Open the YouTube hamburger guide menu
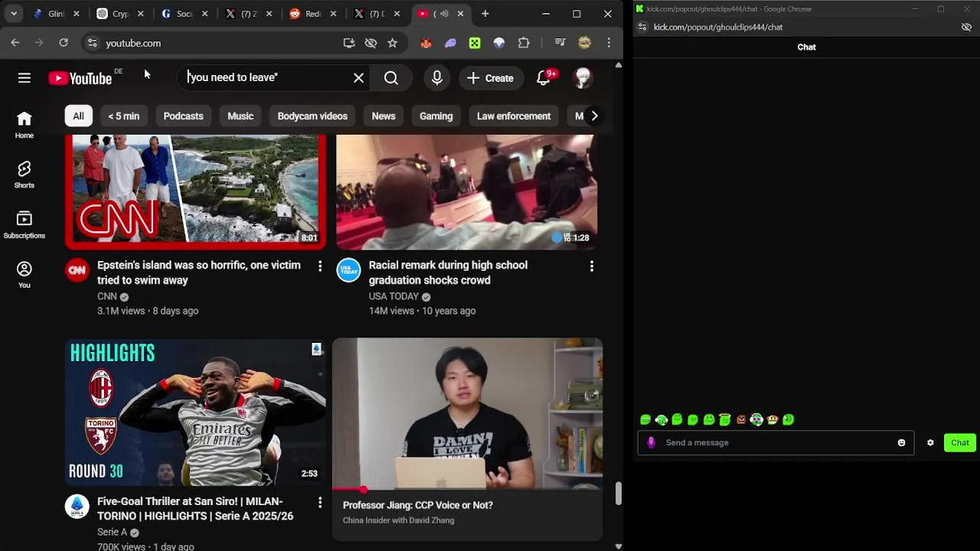980x551 pixels. (24, 78)
